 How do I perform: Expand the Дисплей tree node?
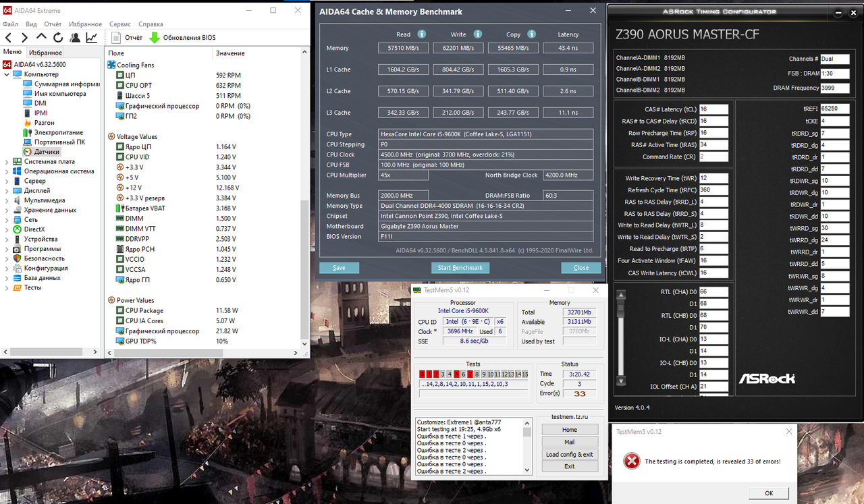[x=7, y=191]
